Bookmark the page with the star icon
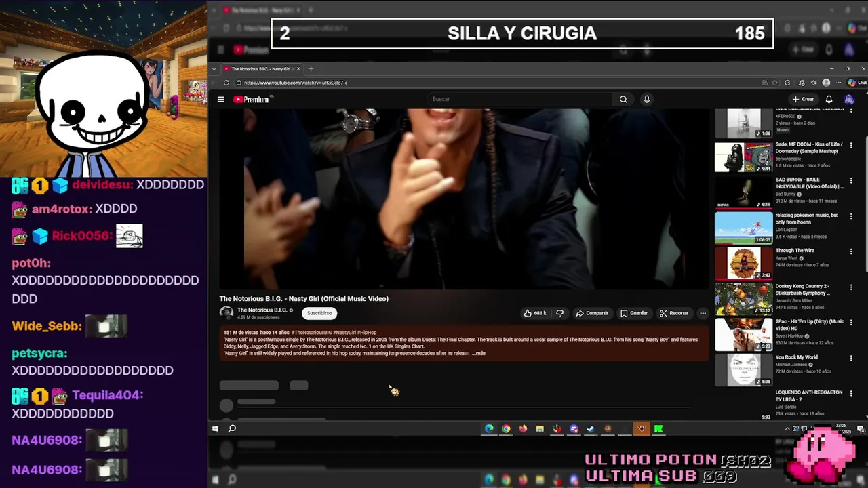This screenshot has height=488, width=868. coord(775,83)
